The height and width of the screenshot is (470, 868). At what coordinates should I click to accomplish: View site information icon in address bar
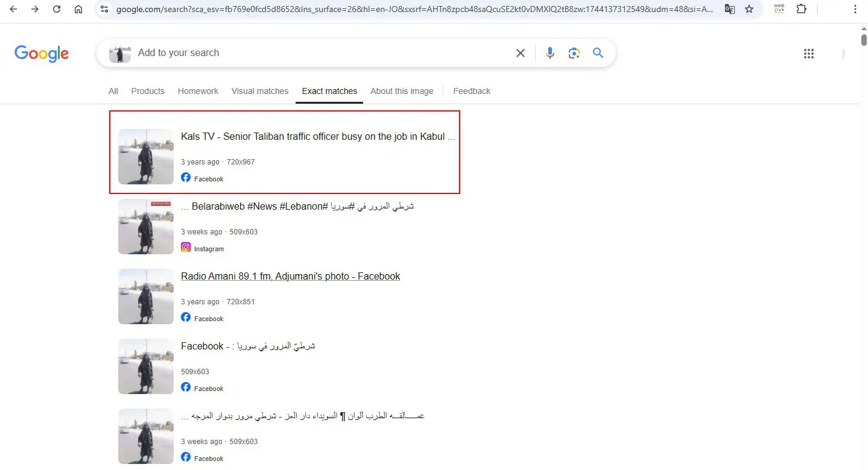click(x=104, y=9)
